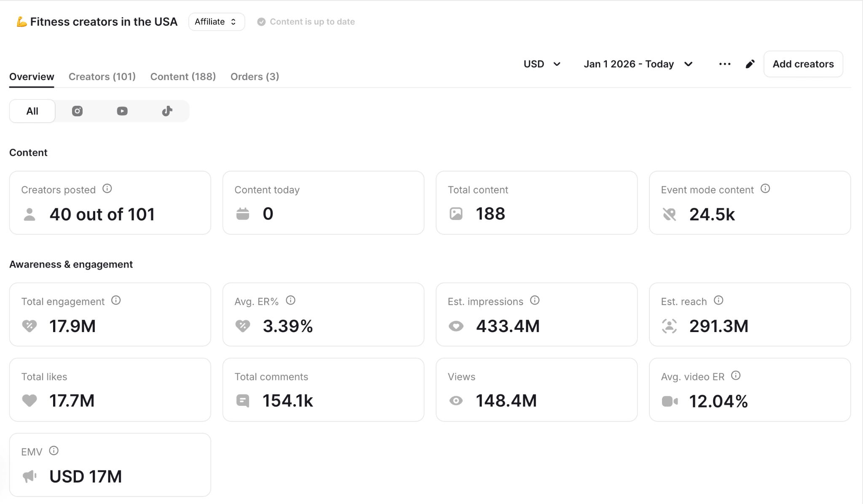Filter by YouTube platform icon
The image size is (863, 504).
point(122,111)
